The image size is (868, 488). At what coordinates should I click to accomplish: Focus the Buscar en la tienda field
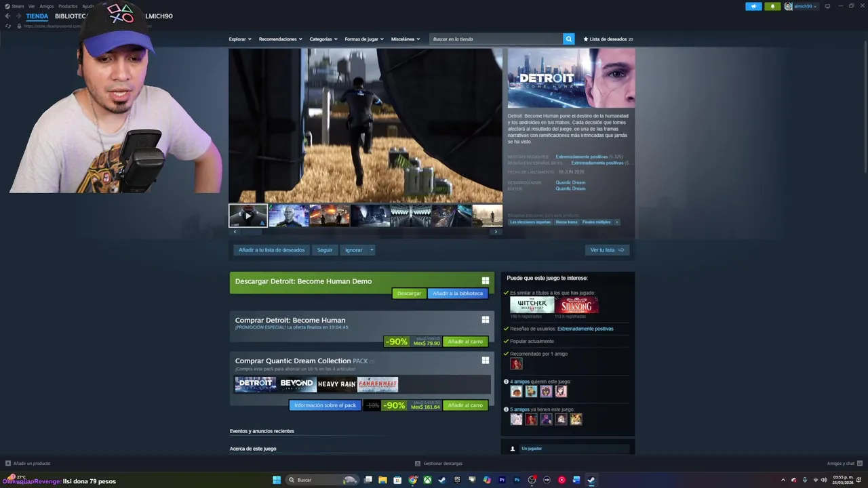(x=497, y=39)
